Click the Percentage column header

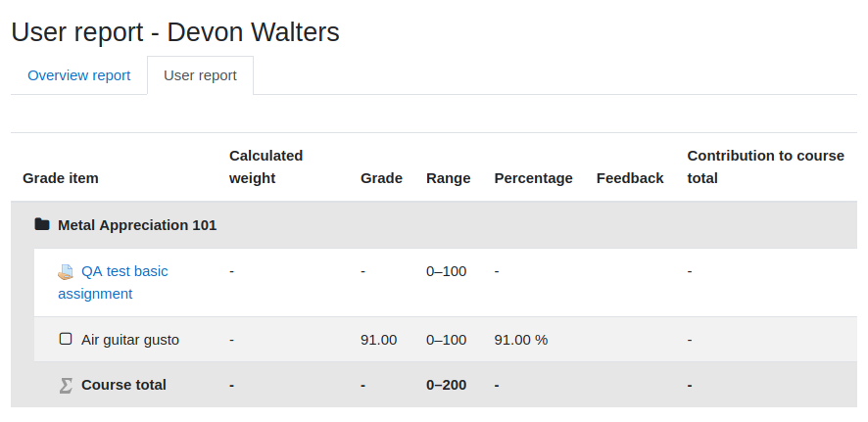pos(534,178)
